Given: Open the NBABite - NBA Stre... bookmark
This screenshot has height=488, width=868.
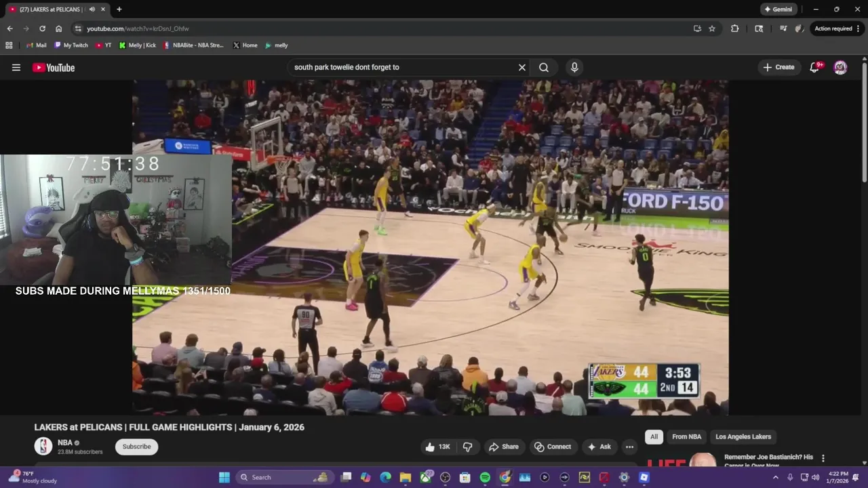Looking at the screenshot, I should [193, 45].
